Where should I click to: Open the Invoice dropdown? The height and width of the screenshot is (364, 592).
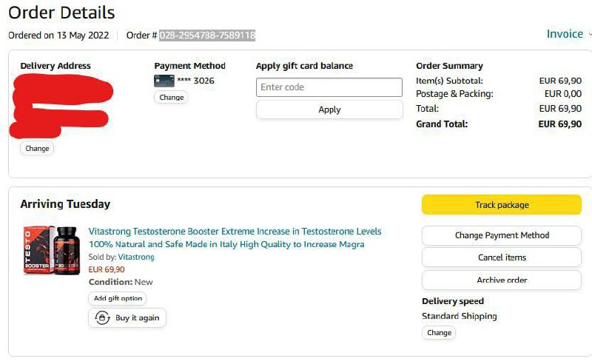[568, 34]
